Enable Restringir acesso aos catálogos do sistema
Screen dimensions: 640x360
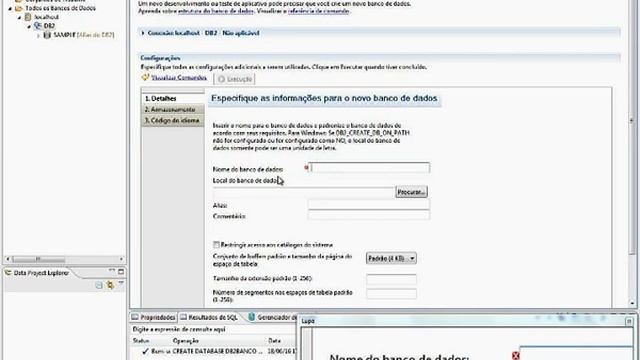pyautogui.click(x=216, y=245)
